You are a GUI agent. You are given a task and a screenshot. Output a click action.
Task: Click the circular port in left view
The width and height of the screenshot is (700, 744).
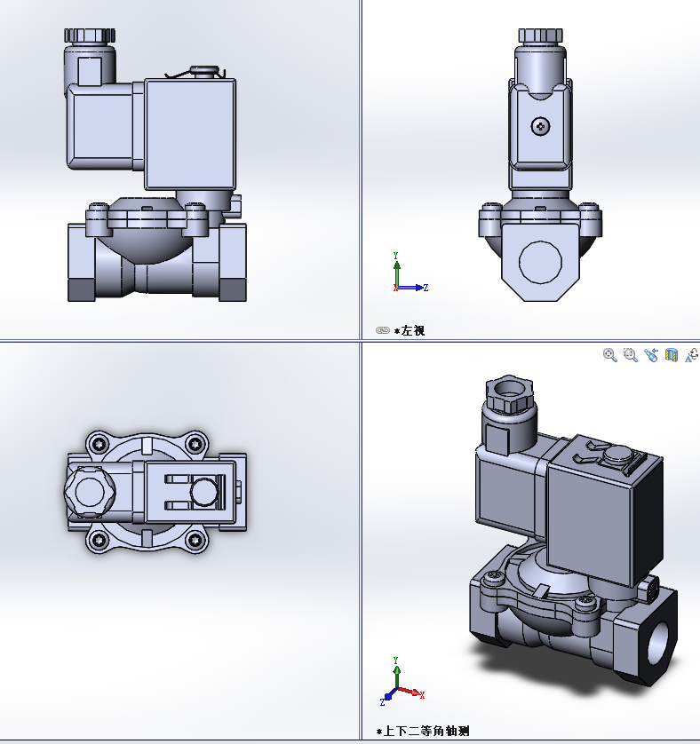tap(540, 262)
